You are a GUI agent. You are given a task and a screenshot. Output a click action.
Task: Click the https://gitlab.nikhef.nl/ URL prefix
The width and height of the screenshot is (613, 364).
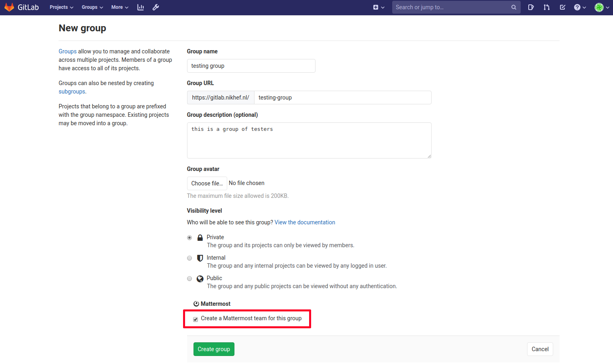click(220, 98)
